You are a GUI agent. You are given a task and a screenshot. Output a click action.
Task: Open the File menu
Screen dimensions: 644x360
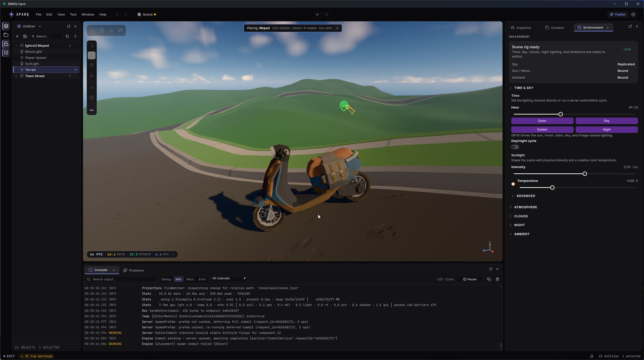[38, 15]
